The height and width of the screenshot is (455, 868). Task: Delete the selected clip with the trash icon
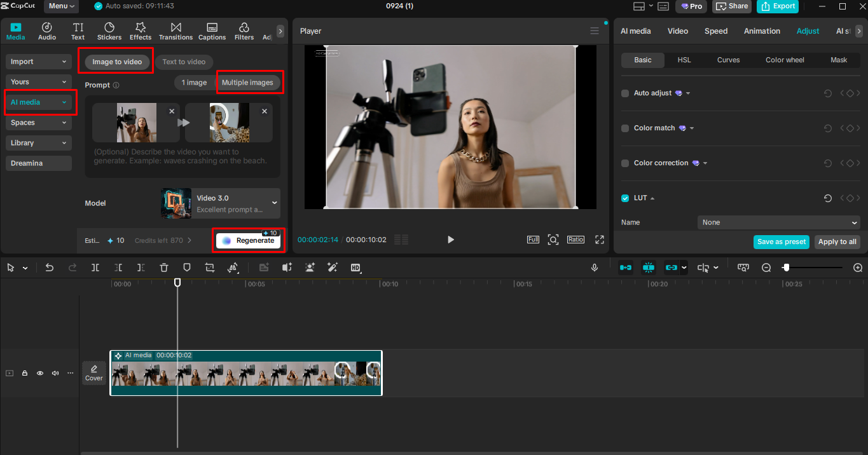[164, 268]
